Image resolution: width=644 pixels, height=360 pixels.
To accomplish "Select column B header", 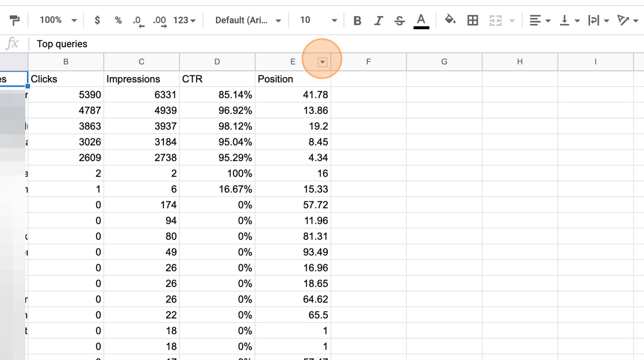I will [x=66, y=62].
